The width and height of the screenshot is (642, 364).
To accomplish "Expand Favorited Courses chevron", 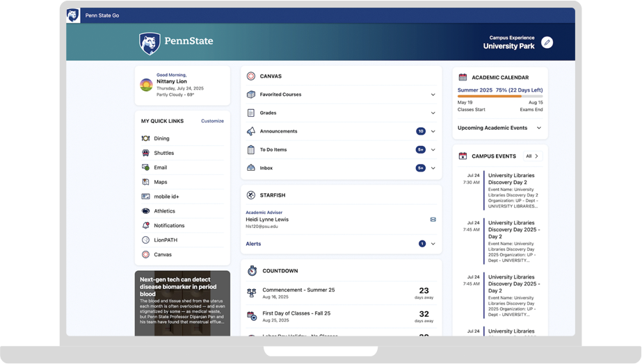I will point(433,94).
